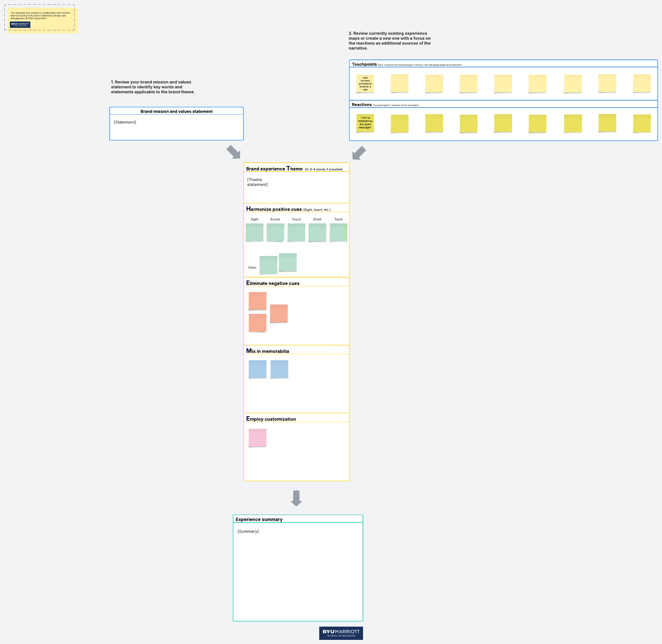Image resolution: width=662 pixels, height=644 pixels.
Task: Click the Touchpoints section header
Action: pos(364,64)
